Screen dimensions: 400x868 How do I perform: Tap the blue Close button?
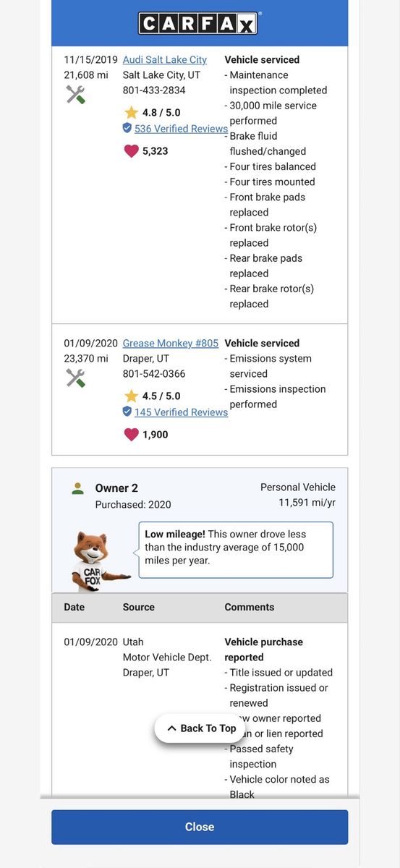[x=200, y=827]
